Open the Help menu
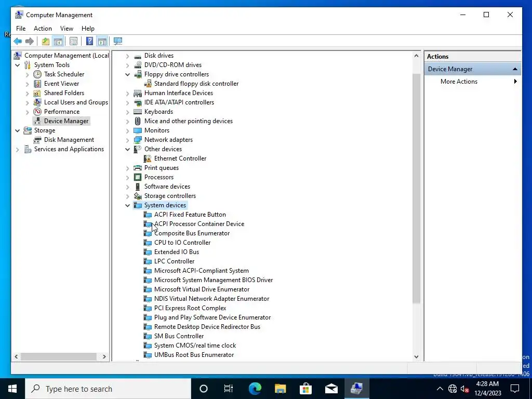Viewport: 532px width, 399px height. click(88, 29)
